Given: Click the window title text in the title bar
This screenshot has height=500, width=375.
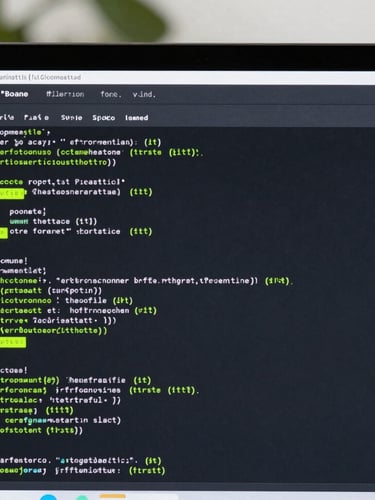Looking at the screenshot, I should pyautogui.click(x=40, y=77).
